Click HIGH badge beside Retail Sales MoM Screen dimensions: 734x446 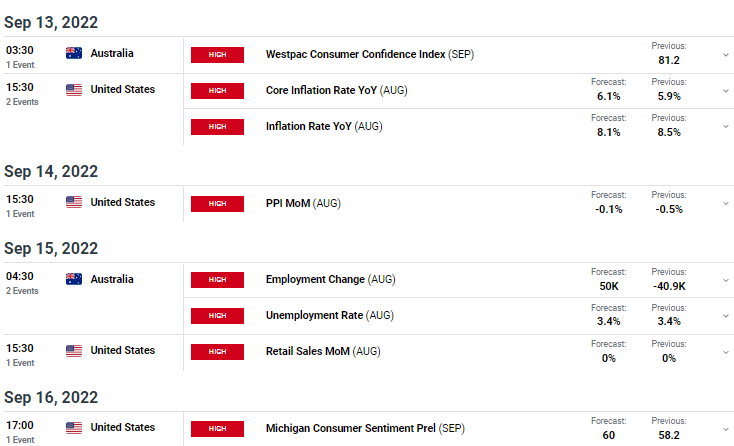click(217, 351)
